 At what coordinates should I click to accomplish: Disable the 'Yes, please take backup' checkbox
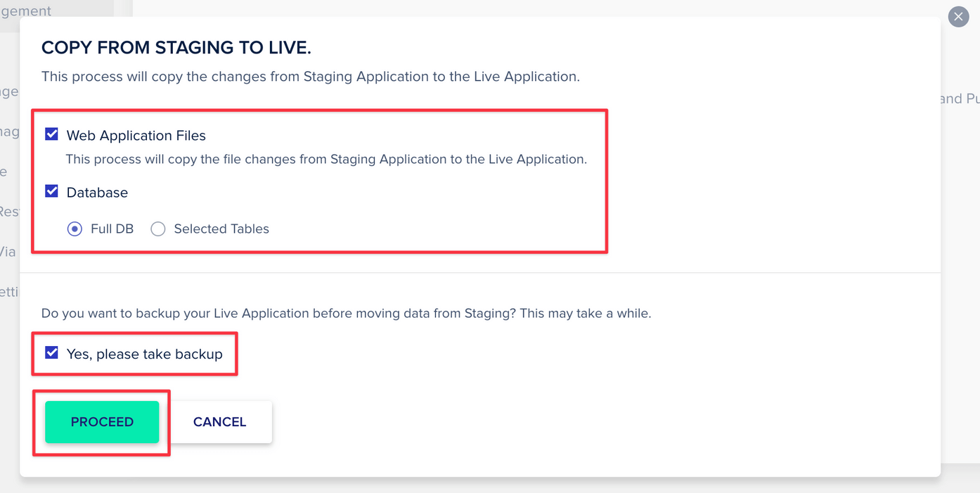(x=52, y=353)
